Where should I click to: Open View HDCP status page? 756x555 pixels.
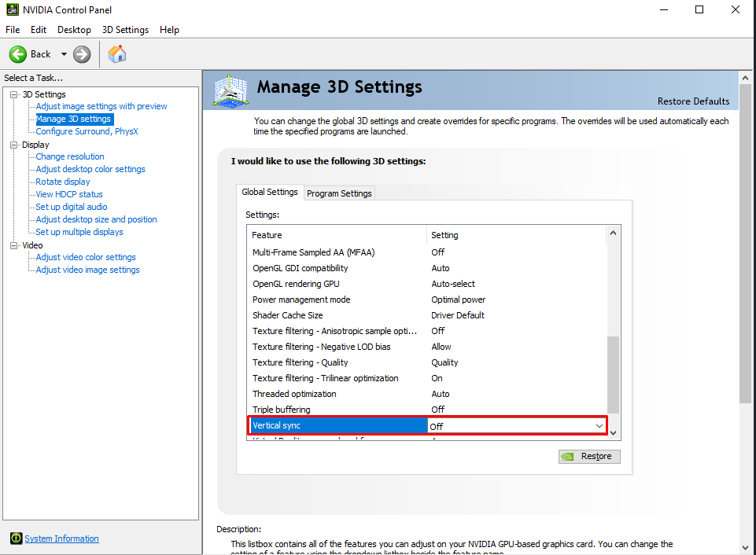(x=69, y=194)
